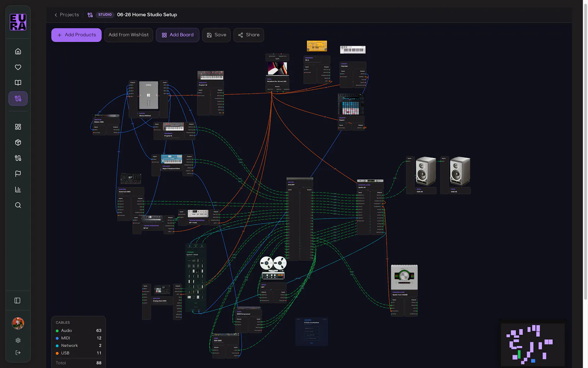Click the lower cables icon in the sidebar
This screenshot has height=368, width=588.
18,158
